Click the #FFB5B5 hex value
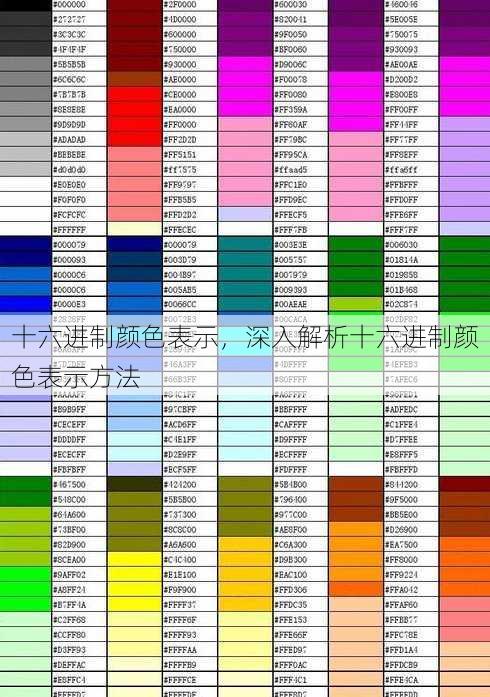 [x=180, y=200]
